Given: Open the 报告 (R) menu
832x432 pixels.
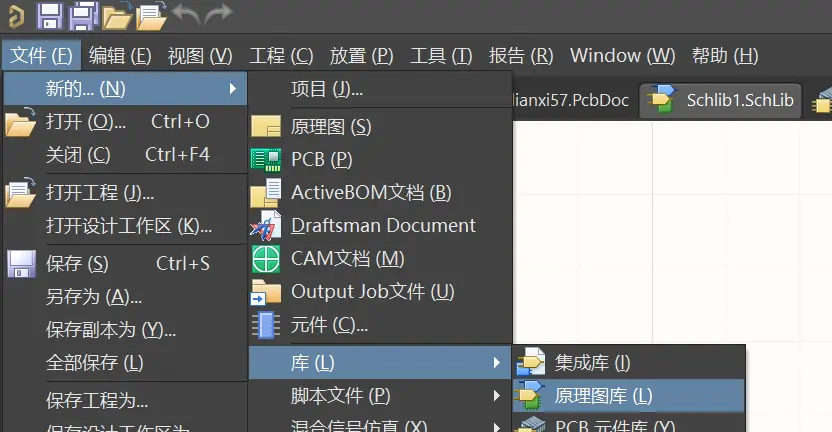Looking at the screenshot, I should click(x=521, y=55).
